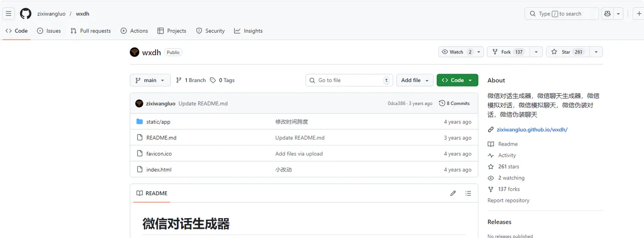Open the Copilot icon button
644x238 pixels.
(608, 14)
